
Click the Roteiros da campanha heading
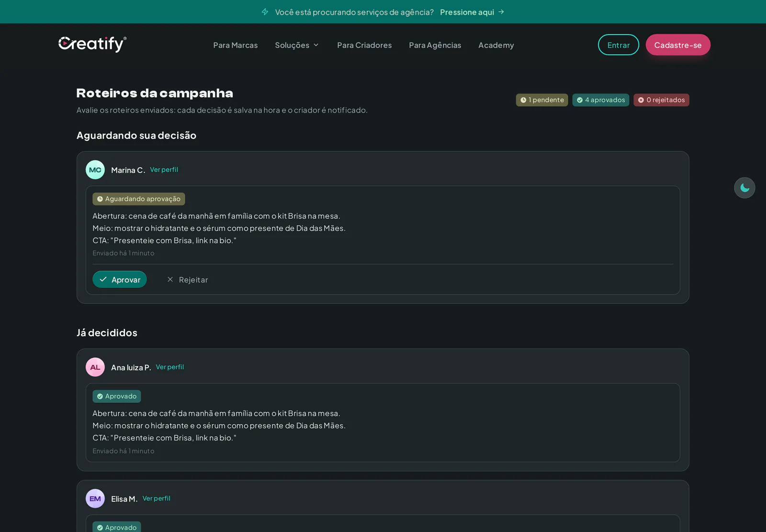[x=155, y=93]
